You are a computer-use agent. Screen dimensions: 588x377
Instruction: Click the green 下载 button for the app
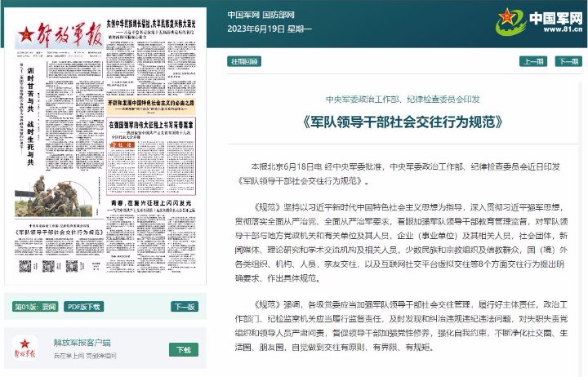[184, 349]
